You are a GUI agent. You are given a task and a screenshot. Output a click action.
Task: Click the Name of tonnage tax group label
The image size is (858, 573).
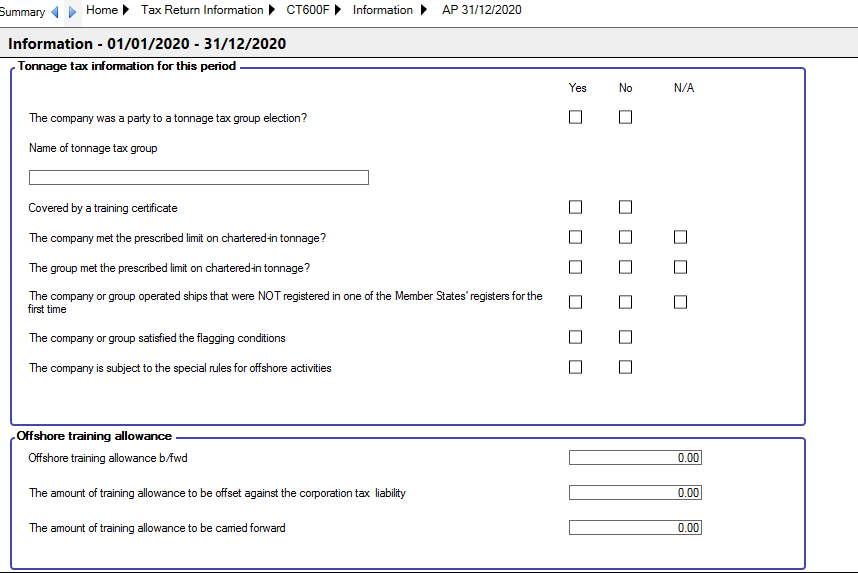coord(93,148)
